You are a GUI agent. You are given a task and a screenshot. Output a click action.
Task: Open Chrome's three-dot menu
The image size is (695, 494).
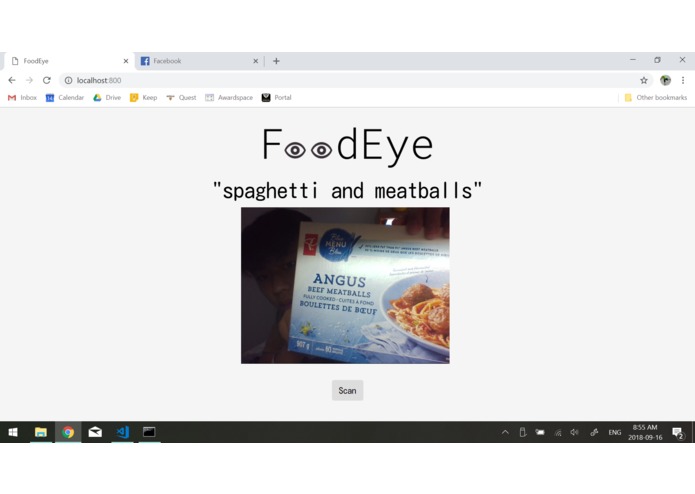(x=683, y=80)
